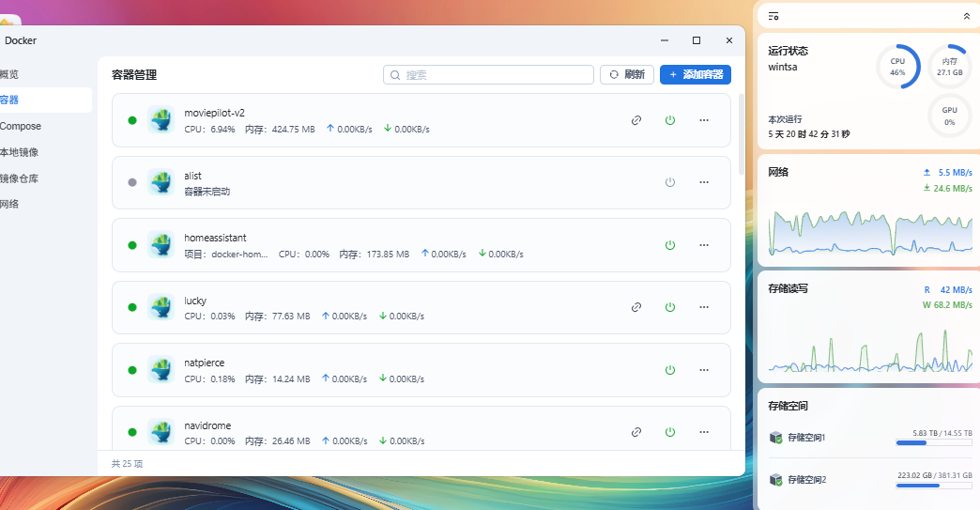This screenshot has width=980, height=510.
Task: Click the 刷新 refresh button
Action: point(627,74)
